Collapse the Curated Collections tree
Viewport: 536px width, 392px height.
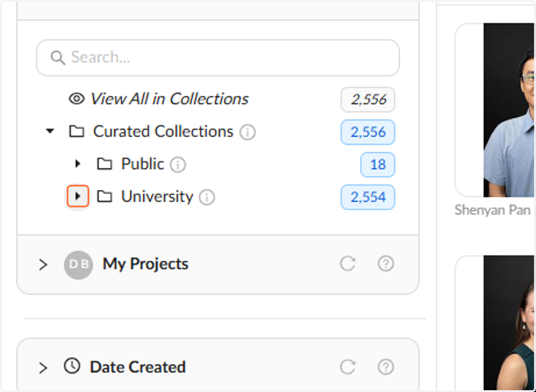(50, 131)
